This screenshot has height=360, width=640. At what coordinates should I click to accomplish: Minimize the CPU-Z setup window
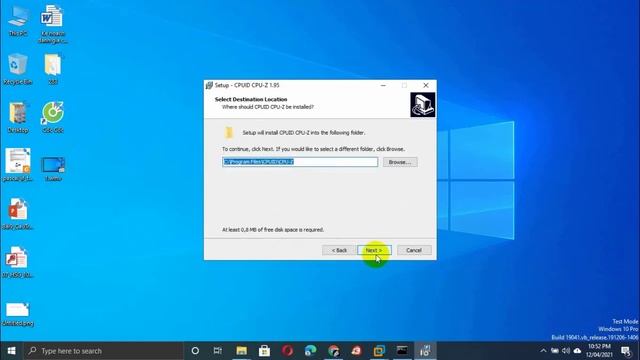[383, 85]
